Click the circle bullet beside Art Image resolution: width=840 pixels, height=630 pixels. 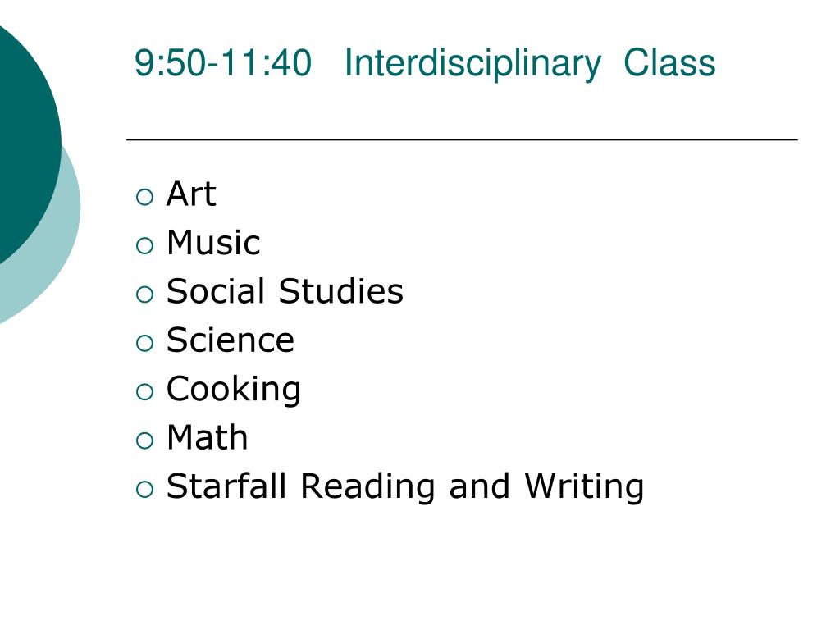tap(144, 197)
